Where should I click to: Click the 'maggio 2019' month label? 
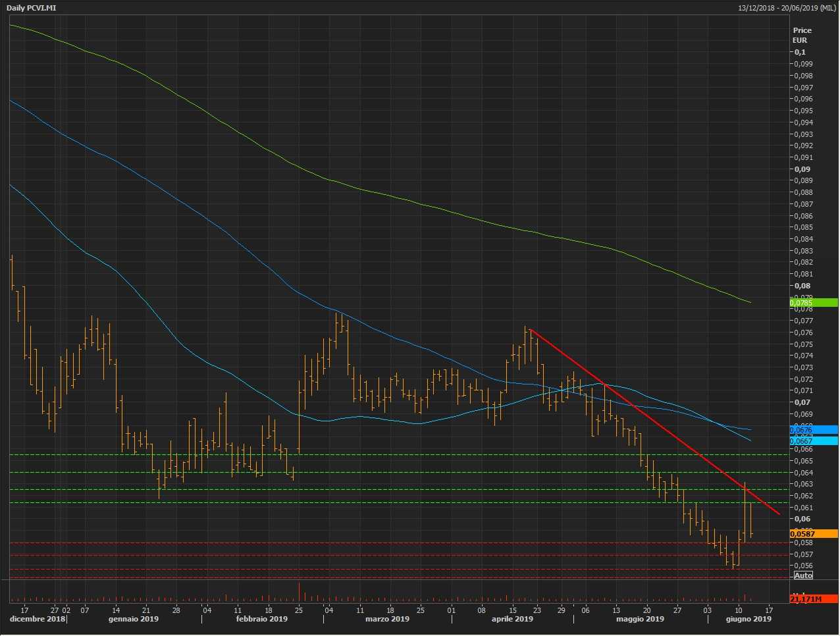tap(640, 619)
